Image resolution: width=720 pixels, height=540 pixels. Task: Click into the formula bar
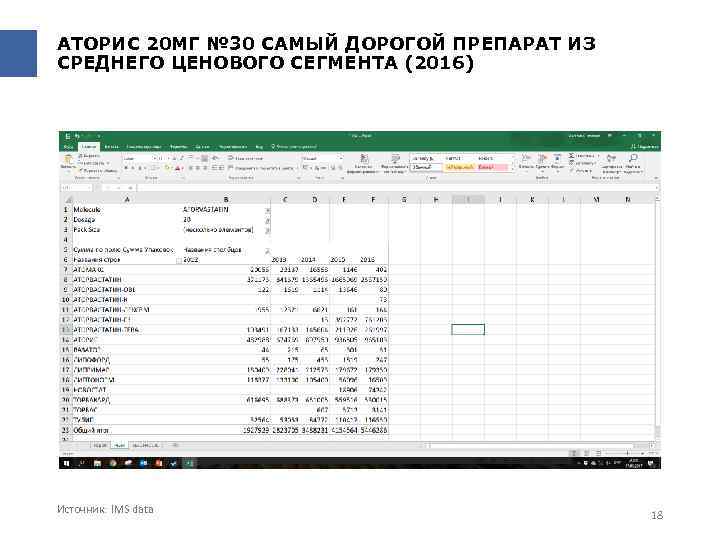tap(395, 188)
